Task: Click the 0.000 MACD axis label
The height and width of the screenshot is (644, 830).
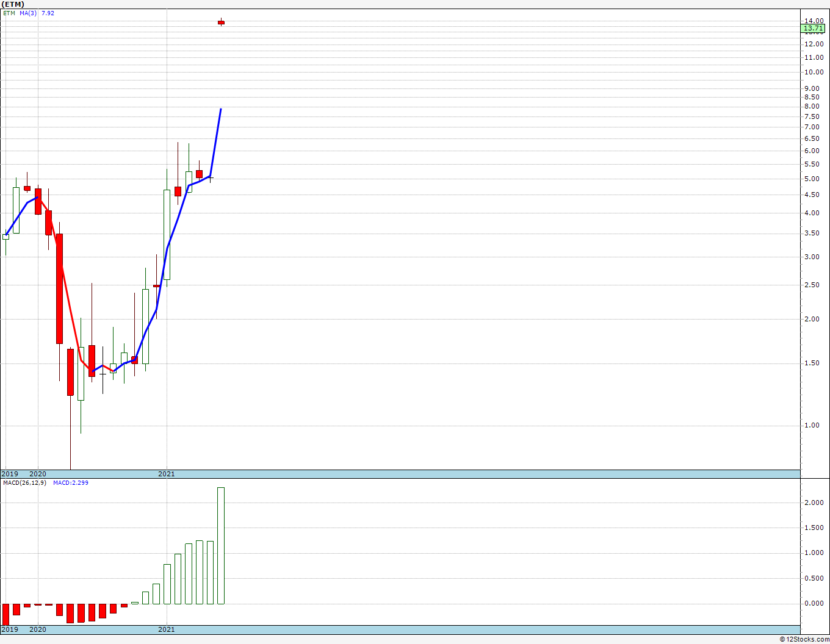Action: 814,604
